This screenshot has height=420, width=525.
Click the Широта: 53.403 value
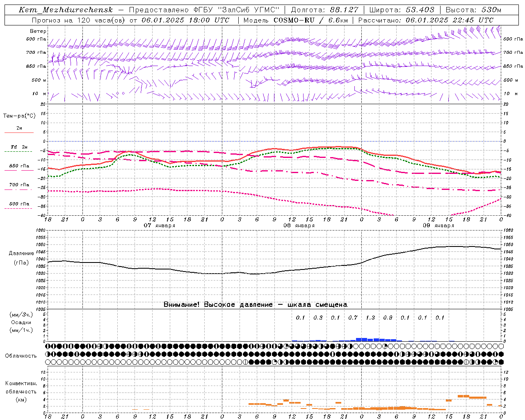pos(402,10)
